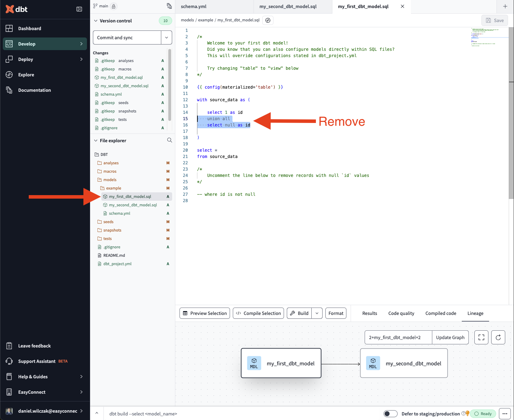The image size is (514, 420).
Task: Open the more options ellipsis menu
Action: pyautogui.click(x=505, y=414)
